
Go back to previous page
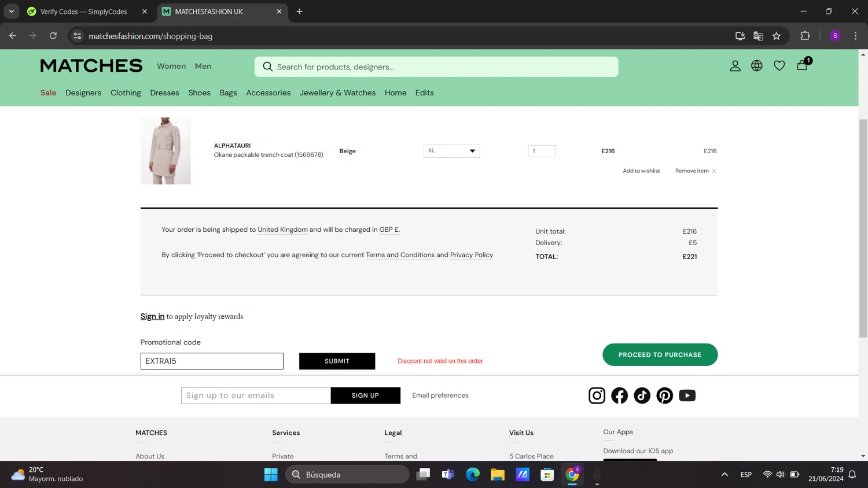[x=13, y=36]
